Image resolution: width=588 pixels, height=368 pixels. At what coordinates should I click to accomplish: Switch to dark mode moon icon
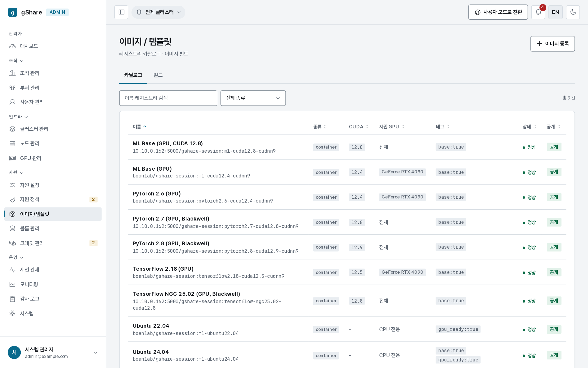pos(573,12)
